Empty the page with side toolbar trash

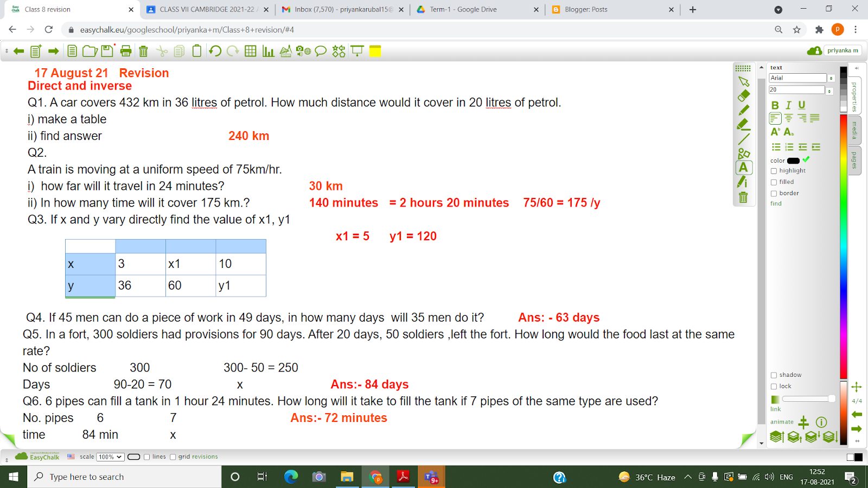pyautogui.click(x=743, y=197)
